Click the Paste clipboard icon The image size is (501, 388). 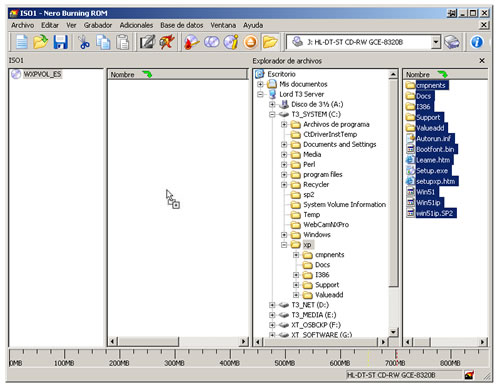(x=123, y=42)
